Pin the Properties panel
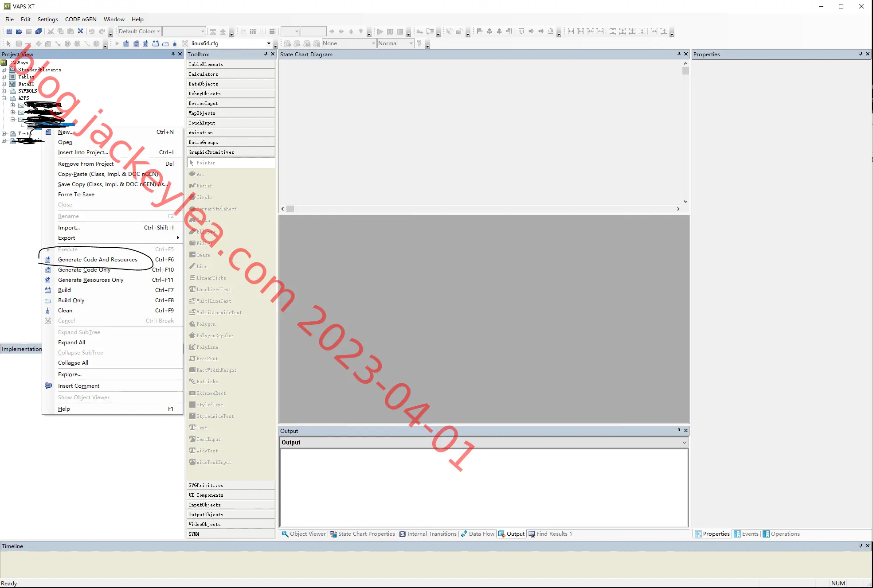Screen dimensions: 873x588 pos(861,54)
